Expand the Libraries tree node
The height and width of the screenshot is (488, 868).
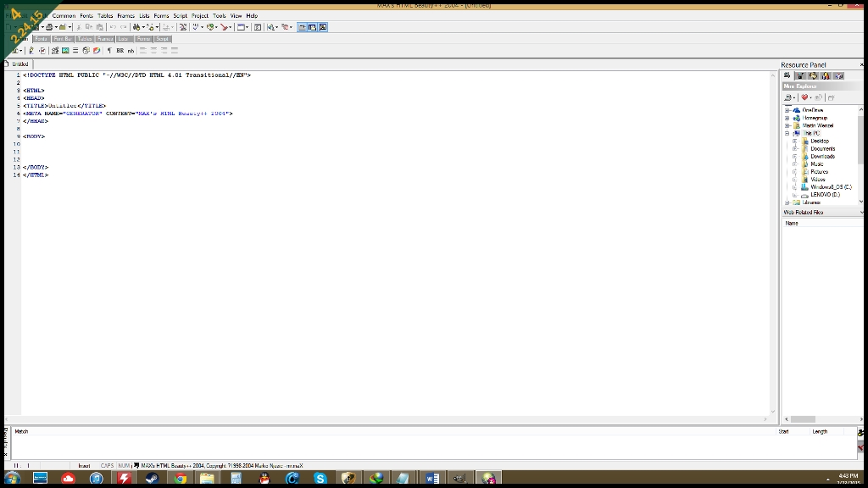[x=787, y=202]
